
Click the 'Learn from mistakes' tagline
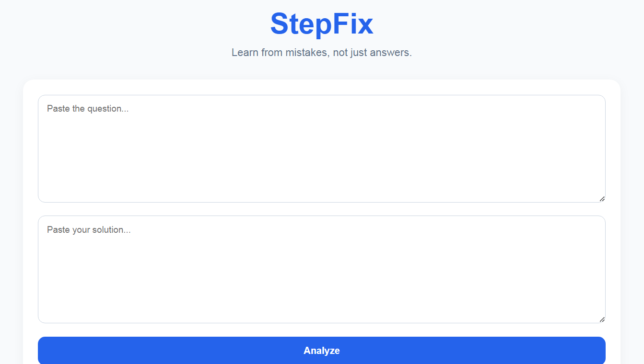tap(322, 52)
